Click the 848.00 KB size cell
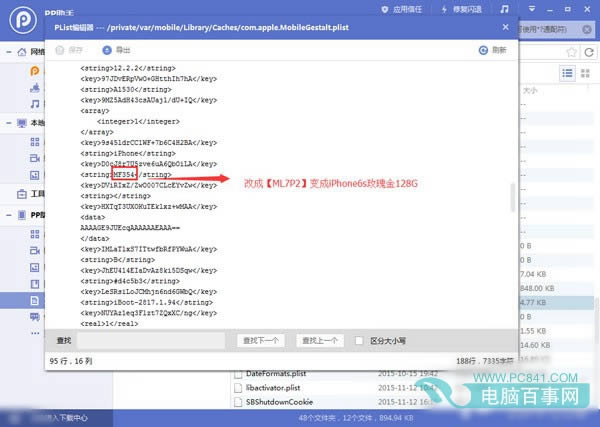The width and height of the screenshot is (600, 427). [537, 288]
